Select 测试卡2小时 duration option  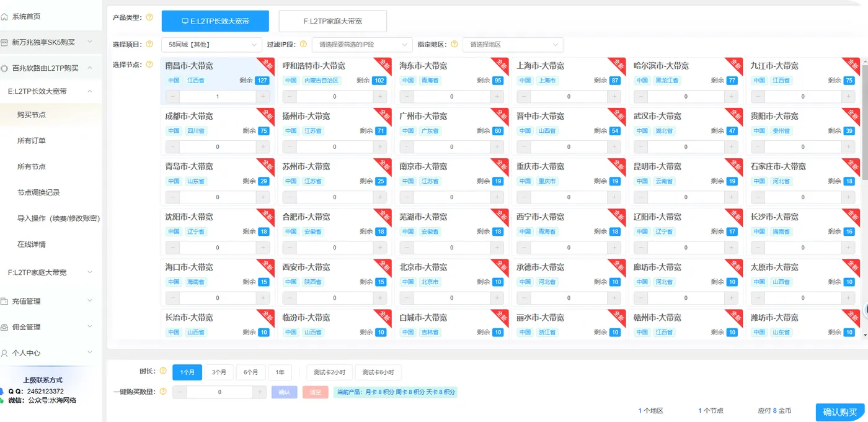tap(330, 372)
